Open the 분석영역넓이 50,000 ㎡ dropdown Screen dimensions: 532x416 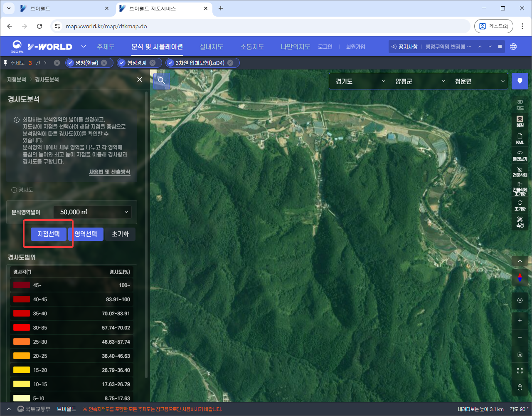(92, 212)
